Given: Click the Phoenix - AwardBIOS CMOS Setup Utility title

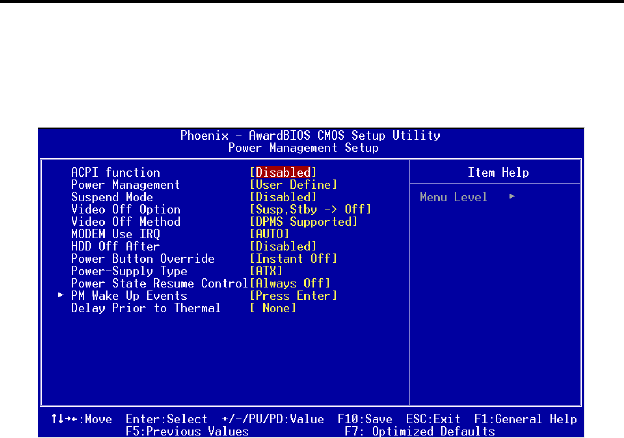Looking at the screenshot, I should 310,136.
